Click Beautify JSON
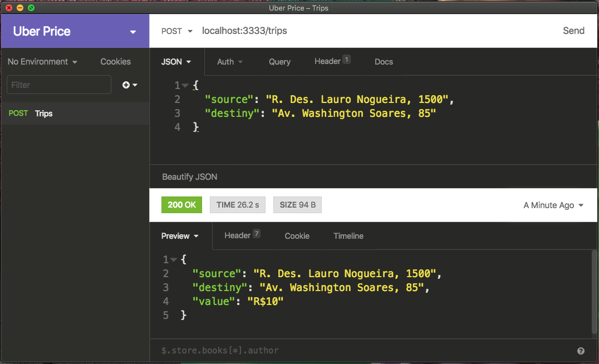 point(189,177)
